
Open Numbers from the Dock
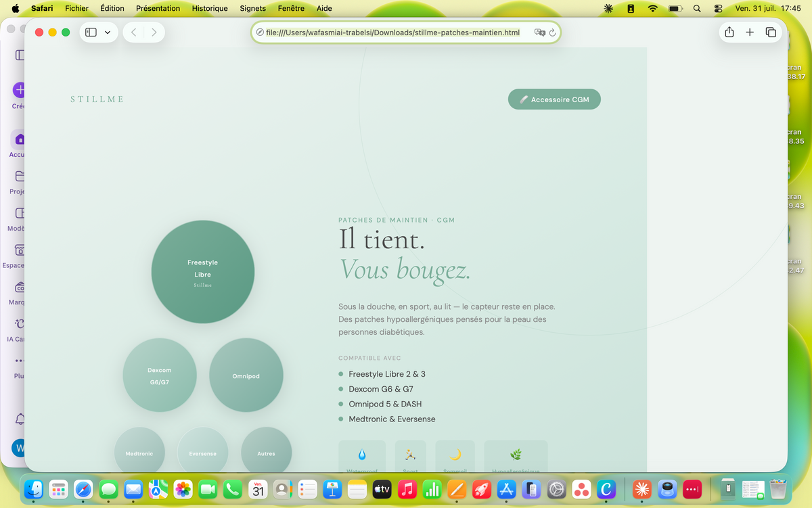click(432, 489)
